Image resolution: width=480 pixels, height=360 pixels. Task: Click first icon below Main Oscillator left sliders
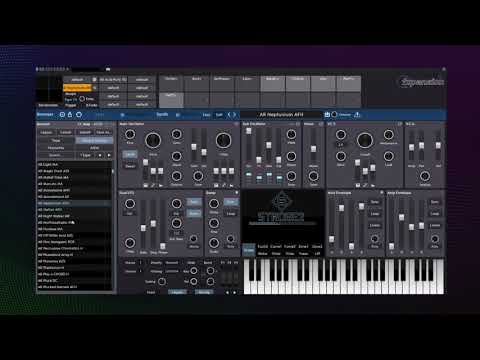(146, 185)
